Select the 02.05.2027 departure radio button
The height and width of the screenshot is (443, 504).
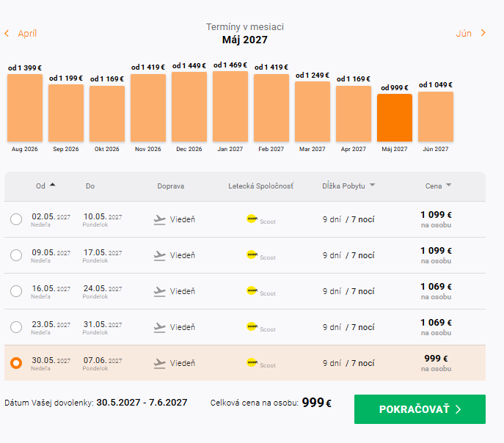click(16, 219)
